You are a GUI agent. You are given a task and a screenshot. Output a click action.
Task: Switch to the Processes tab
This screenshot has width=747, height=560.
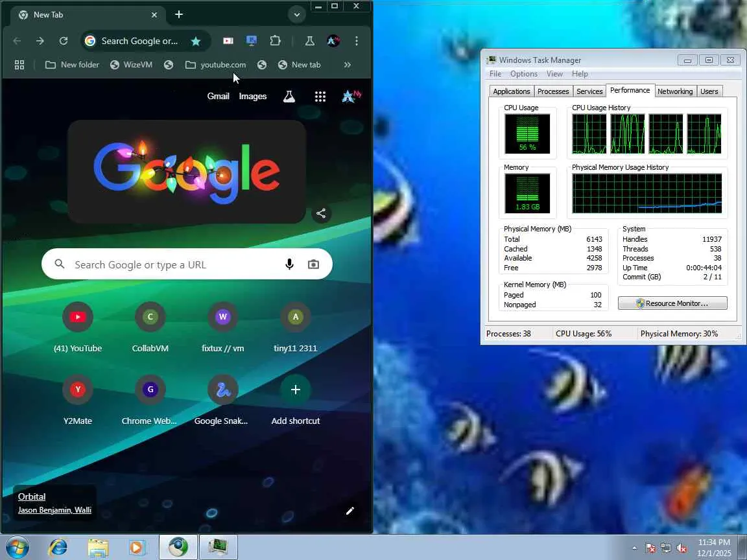tap(553, 91)
